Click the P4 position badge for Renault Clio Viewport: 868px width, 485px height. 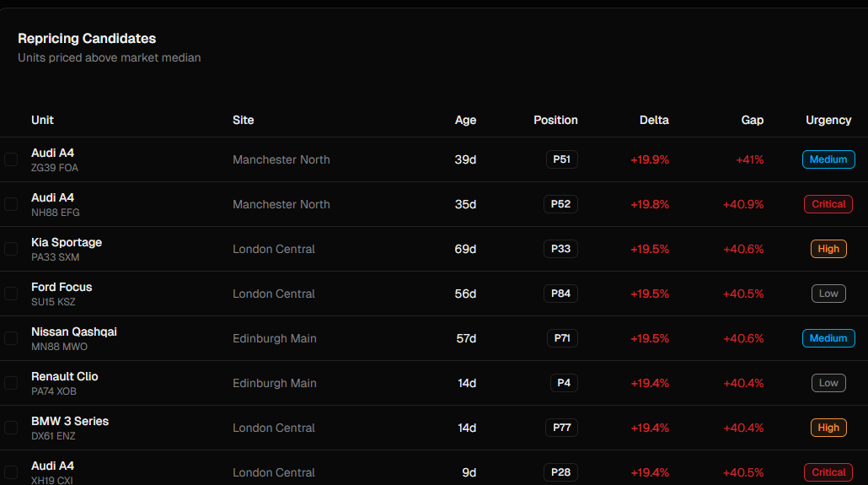[x=564, y=383]
